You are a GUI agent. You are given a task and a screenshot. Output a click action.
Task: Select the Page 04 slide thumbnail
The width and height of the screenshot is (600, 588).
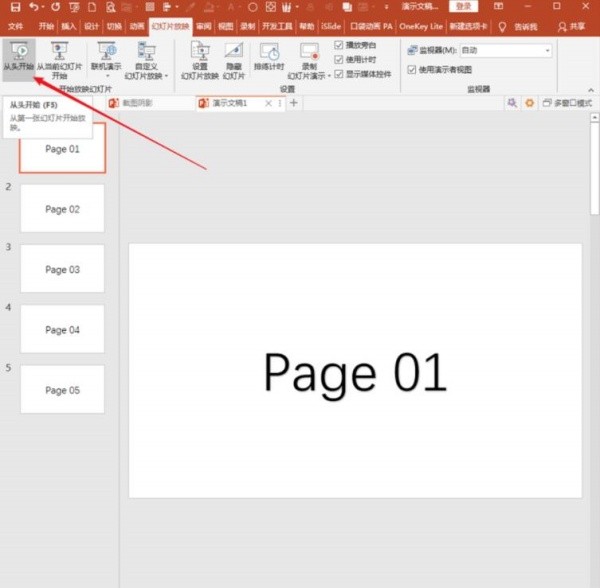(x=62, y=329)
